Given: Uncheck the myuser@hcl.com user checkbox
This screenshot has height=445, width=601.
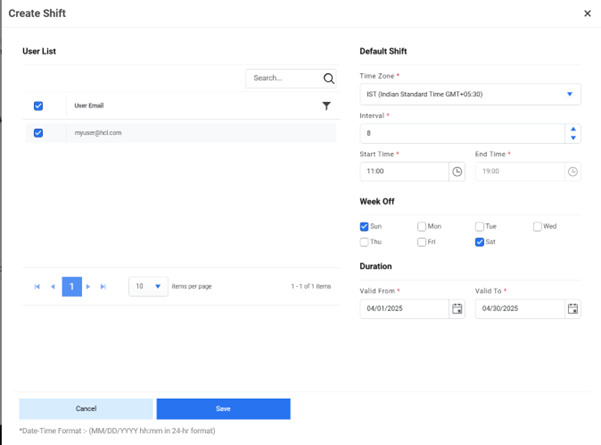Looking at the screenshot, I should (x=39, y=132).
